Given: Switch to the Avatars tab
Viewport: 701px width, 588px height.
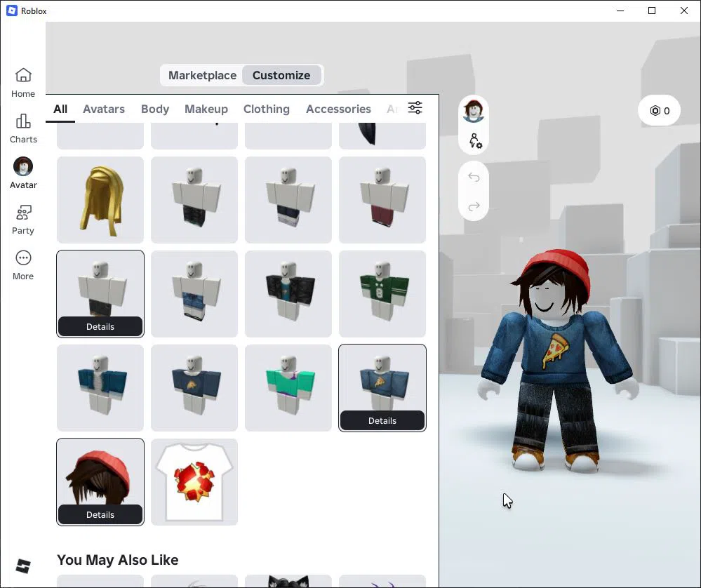Looking at the screenshot, I should click(104, 109).
